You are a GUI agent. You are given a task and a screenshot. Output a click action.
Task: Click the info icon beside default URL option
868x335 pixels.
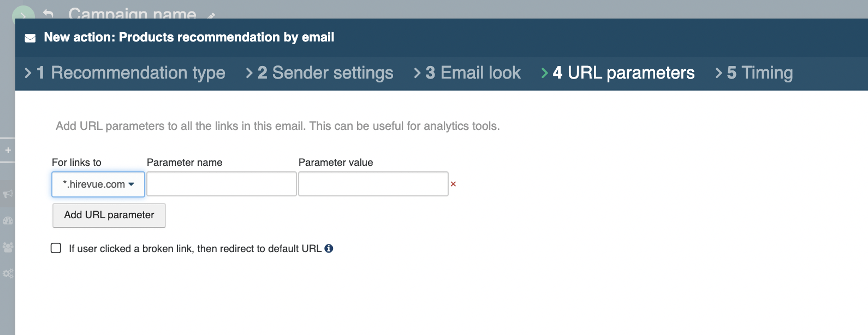point(329,248)
